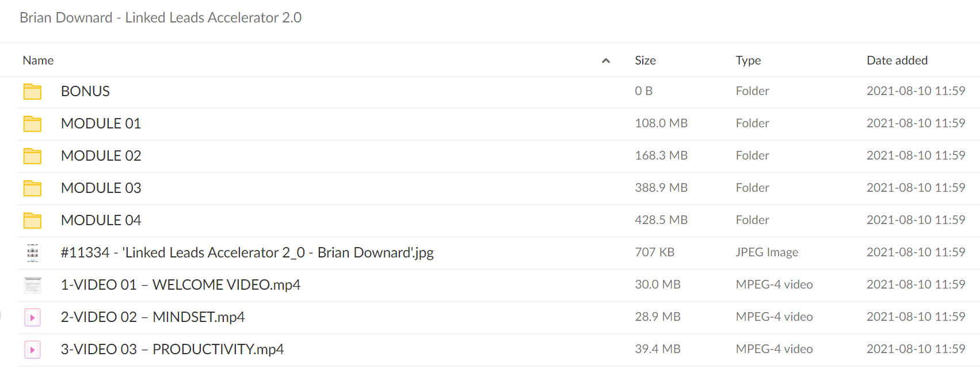
Task: Open the MODULE 04 folder icon
Action: pyautogui.click(x=32, y=221)
